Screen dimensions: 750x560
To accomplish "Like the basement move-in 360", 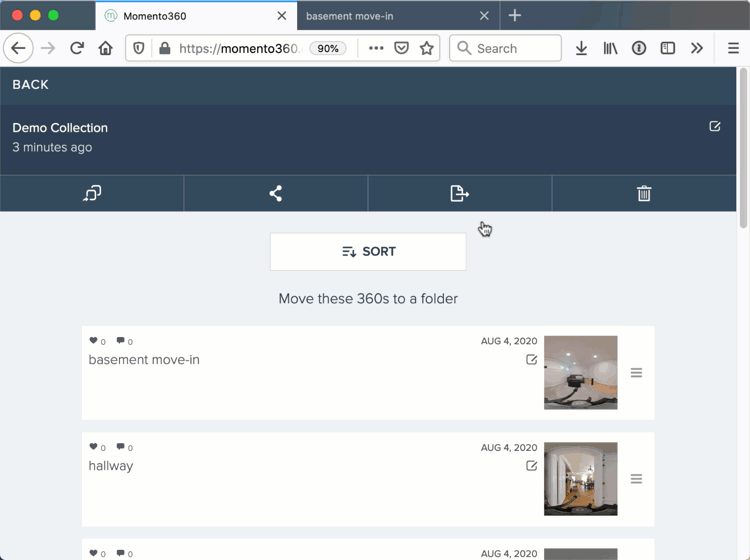I will [x=93, y=340].
